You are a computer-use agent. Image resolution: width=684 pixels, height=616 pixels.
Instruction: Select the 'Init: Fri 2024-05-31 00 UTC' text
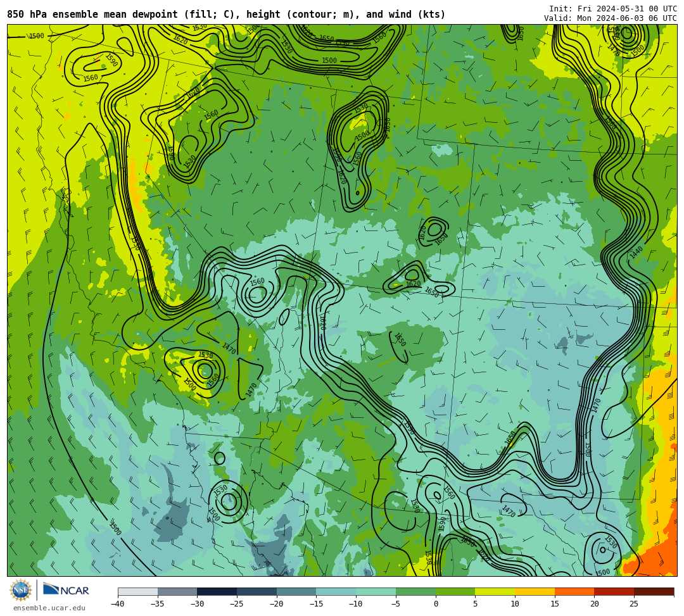[x=613, y=9]
